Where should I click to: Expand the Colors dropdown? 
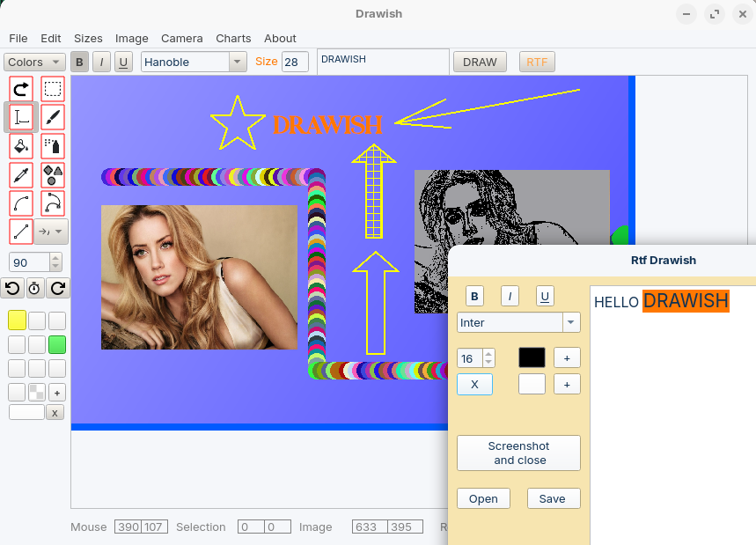point(34,63)
